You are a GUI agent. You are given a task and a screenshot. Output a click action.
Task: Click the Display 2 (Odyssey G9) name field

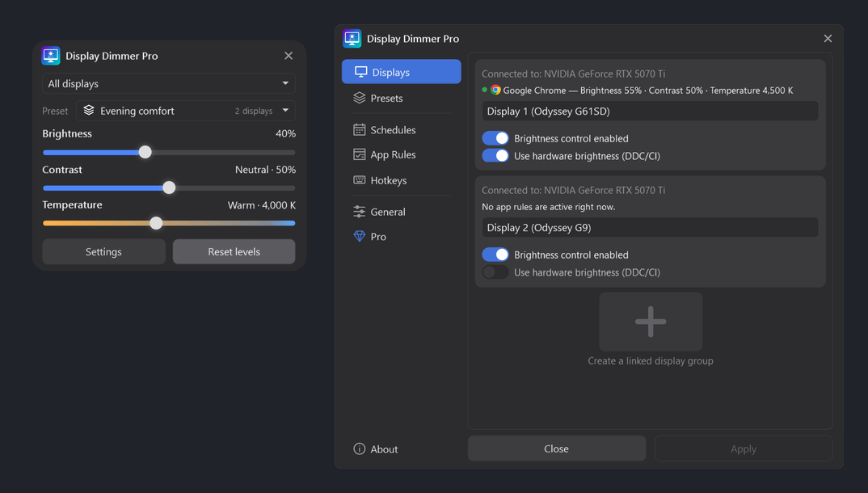pyautogui.click(x=650, y=227)
